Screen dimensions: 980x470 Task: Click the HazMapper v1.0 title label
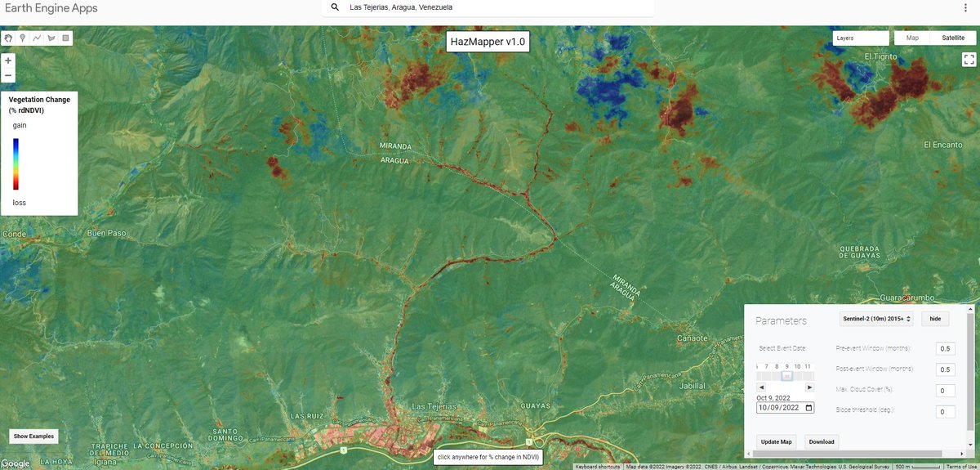(x=489, y=41)
